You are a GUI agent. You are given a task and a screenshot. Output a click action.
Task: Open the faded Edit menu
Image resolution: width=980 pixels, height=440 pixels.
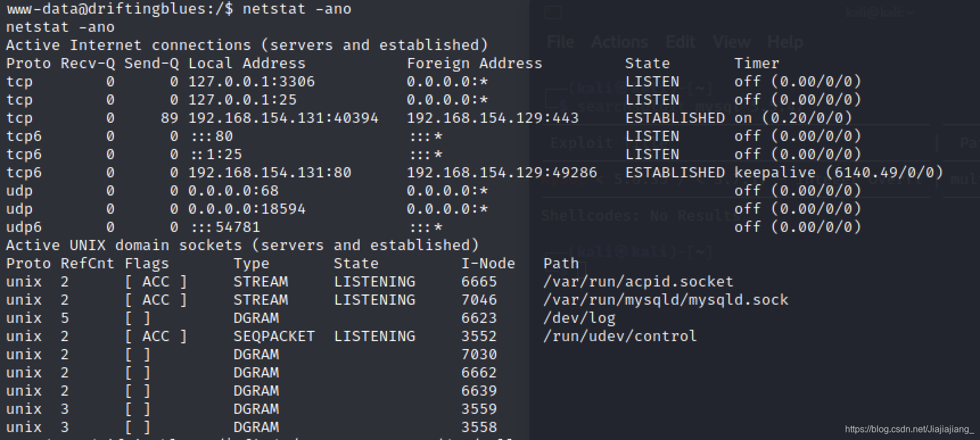[x=681, y=42]
